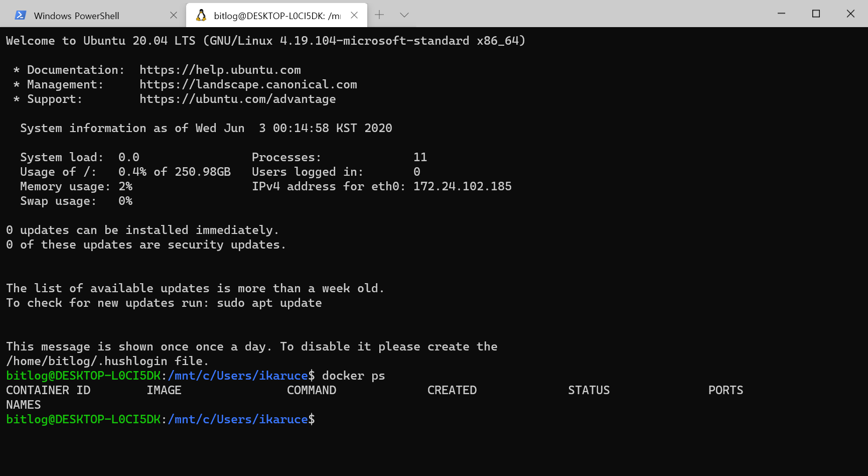The image size is (868, 476).
Task: Click the 'Support:' label
Action: pos(55,99)
